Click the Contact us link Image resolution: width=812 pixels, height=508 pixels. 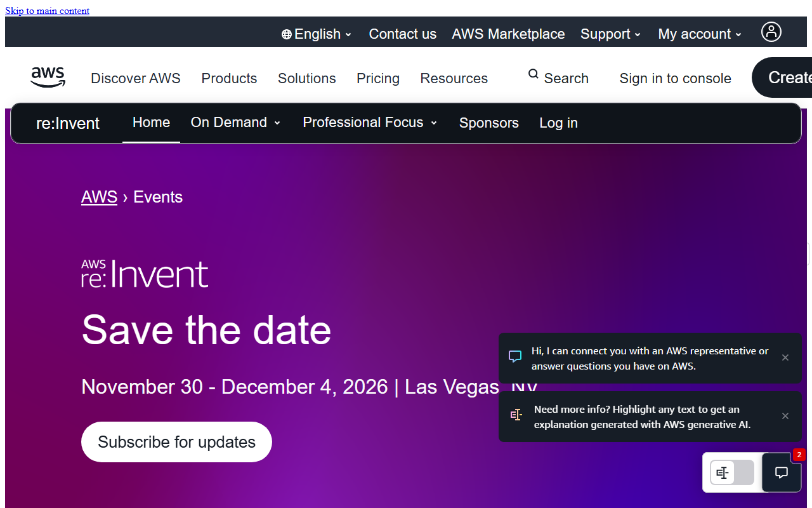[403, 34]
